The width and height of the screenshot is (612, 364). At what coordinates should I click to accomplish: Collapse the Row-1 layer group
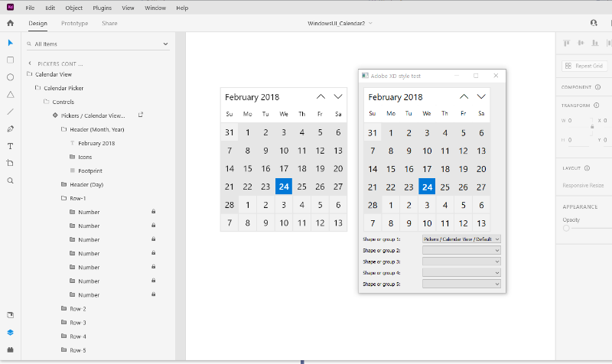point(64,198)
